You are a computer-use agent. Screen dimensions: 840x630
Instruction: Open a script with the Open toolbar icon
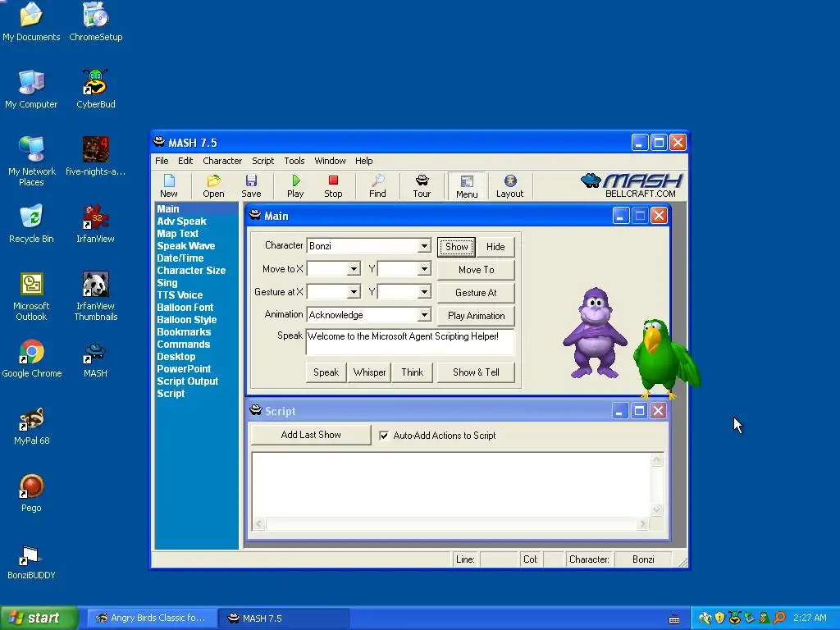[x=213, y=186]
